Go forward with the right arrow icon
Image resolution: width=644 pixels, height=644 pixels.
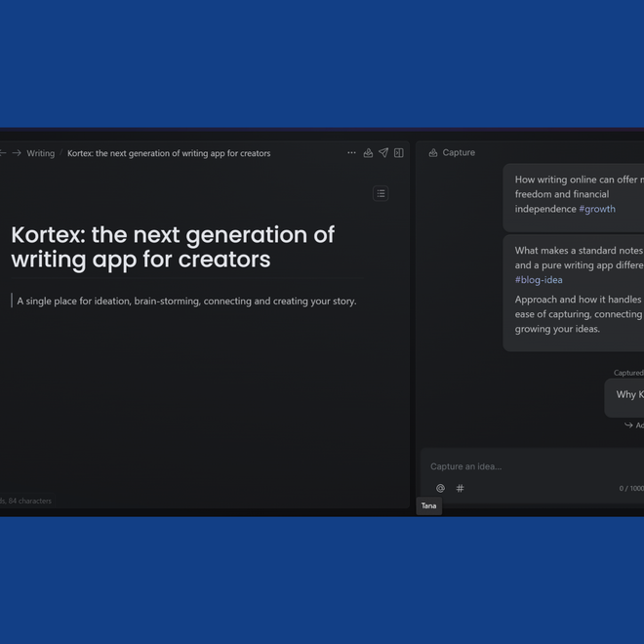pyautogui.click(x=17, y=153)
